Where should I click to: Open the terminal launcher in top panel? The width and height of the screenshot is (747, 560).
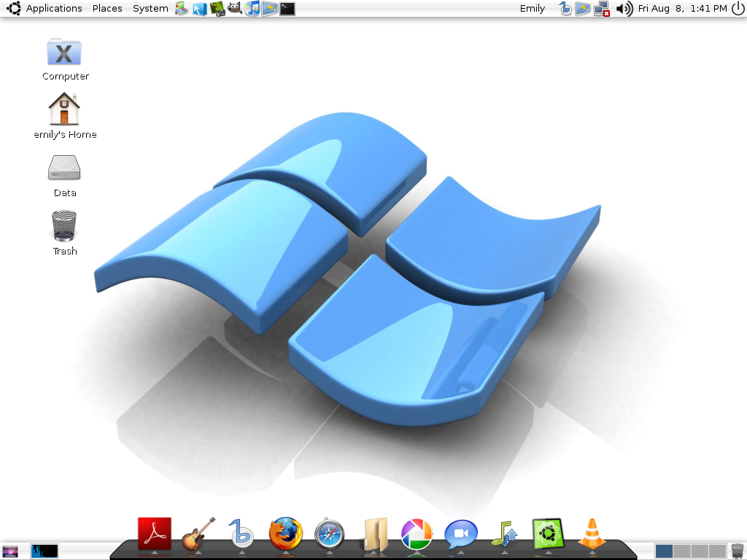click(287, 9)
